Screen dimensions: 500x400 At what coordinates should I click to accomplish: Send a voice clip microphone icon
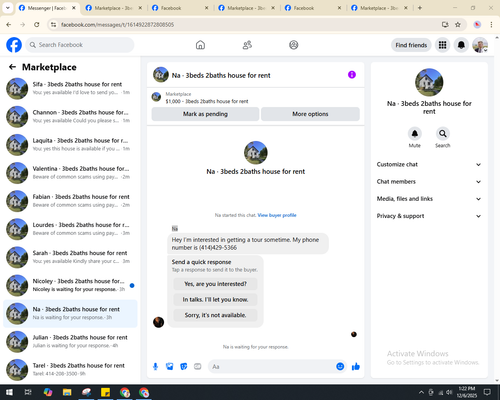(155, 367)
